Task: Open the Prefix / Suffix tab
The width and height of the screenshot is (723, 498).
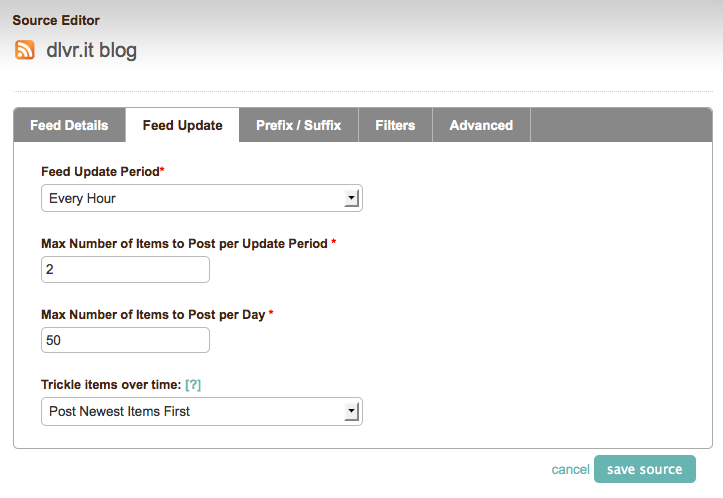Action: click(298, 125)
